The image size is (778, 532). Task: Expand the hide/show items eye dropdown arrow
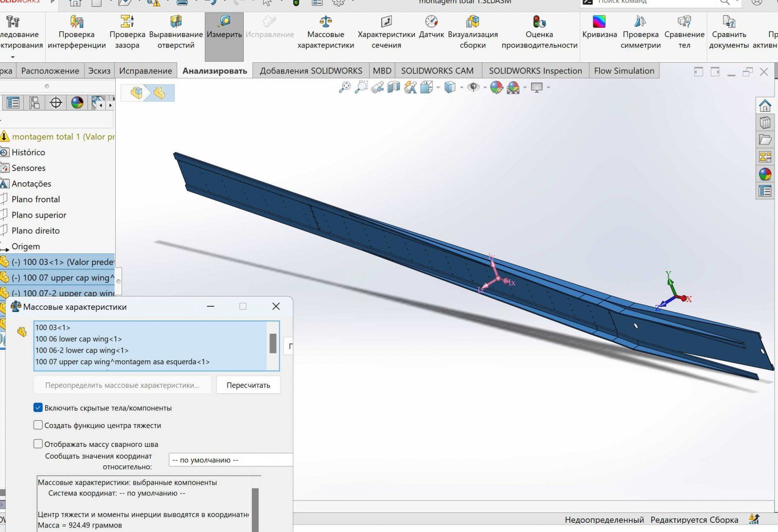[x=485, y=88]
